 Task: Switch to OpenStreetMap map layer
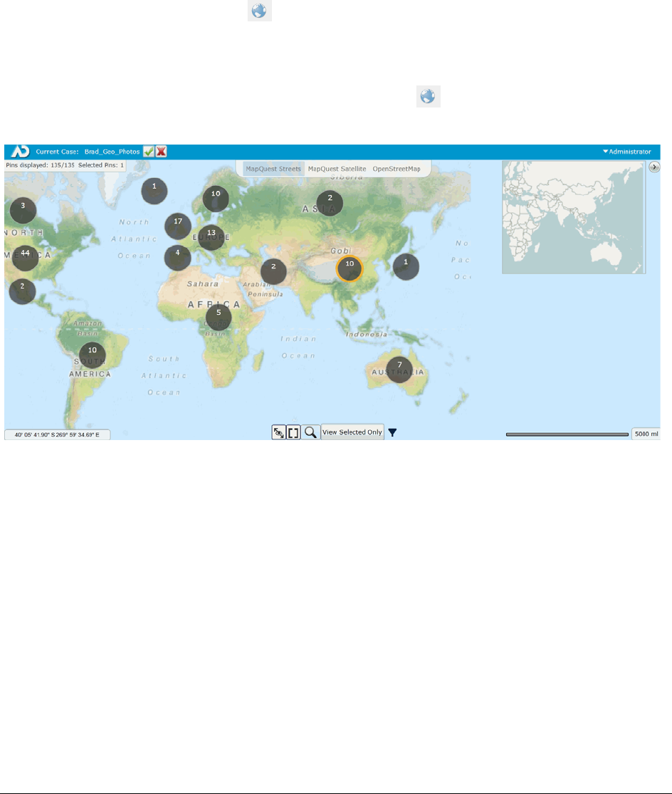coord(397,169)
